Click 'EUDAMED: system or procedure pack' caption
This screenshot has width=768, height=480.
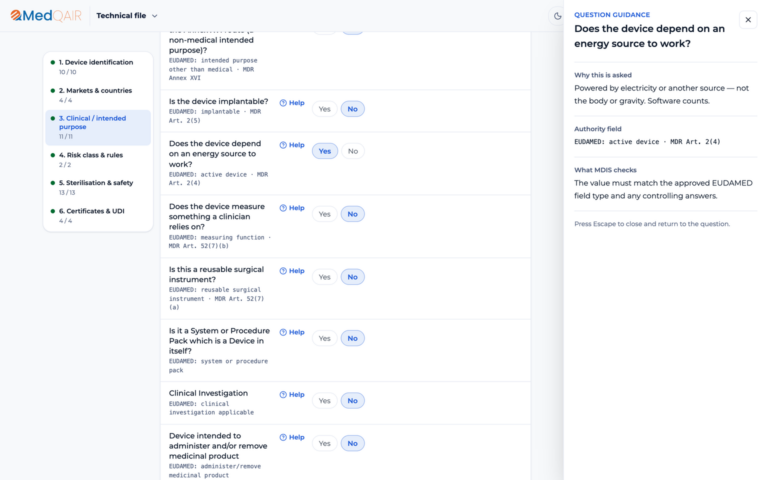click(x=218, y=365)
